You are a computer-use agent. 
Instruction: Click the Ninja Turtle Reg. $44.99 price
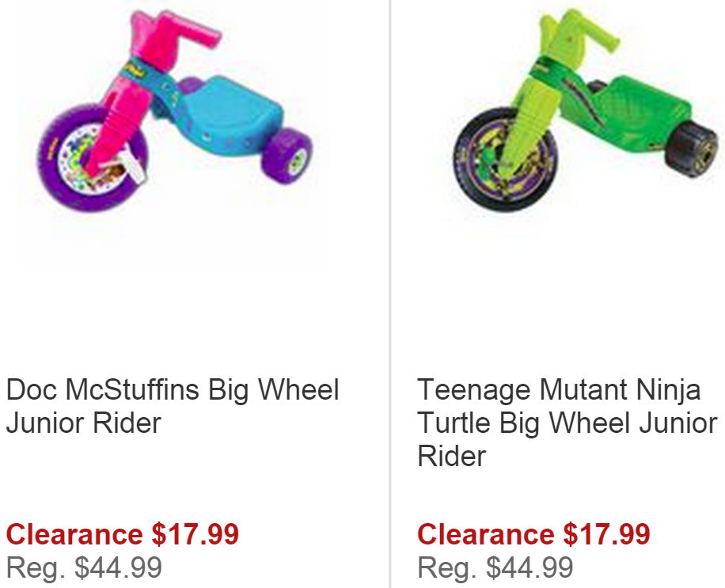coord(495,567)
